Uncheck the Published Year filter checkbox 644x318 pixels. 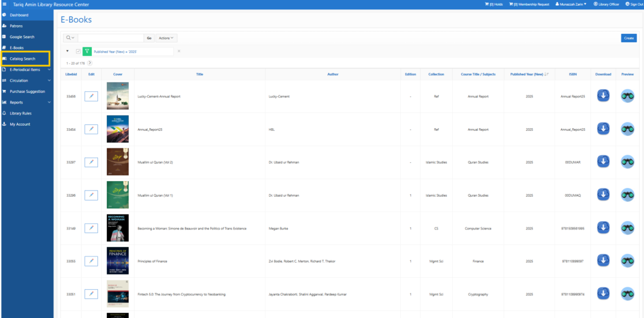coord(78,51)
